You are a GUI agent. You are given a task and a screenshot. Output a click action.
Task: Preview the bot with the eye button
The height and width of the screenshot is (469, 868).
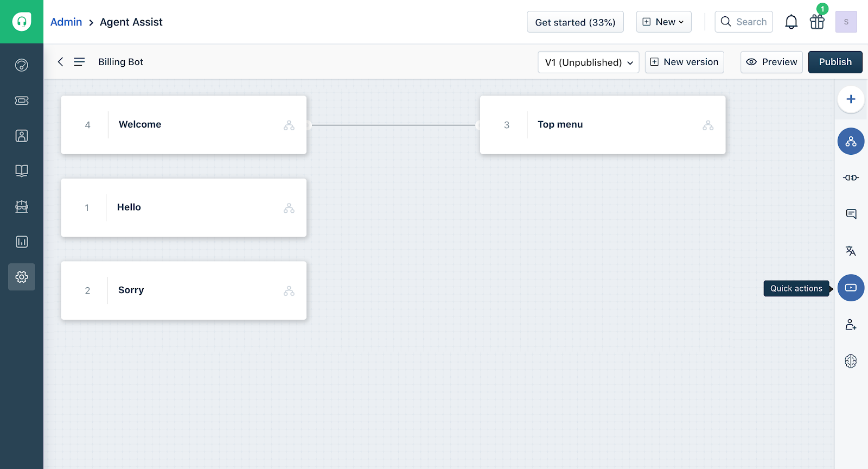point(771,62)
